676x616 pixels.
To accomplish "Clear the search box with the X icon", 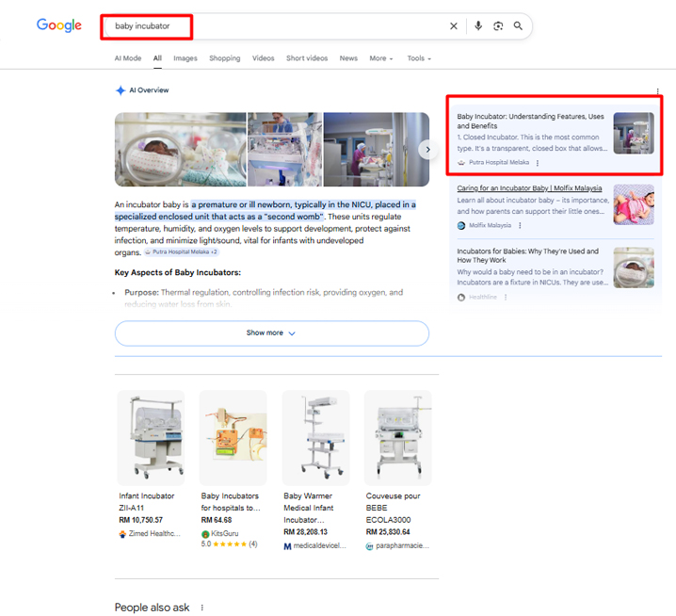I will pos(454,26).
